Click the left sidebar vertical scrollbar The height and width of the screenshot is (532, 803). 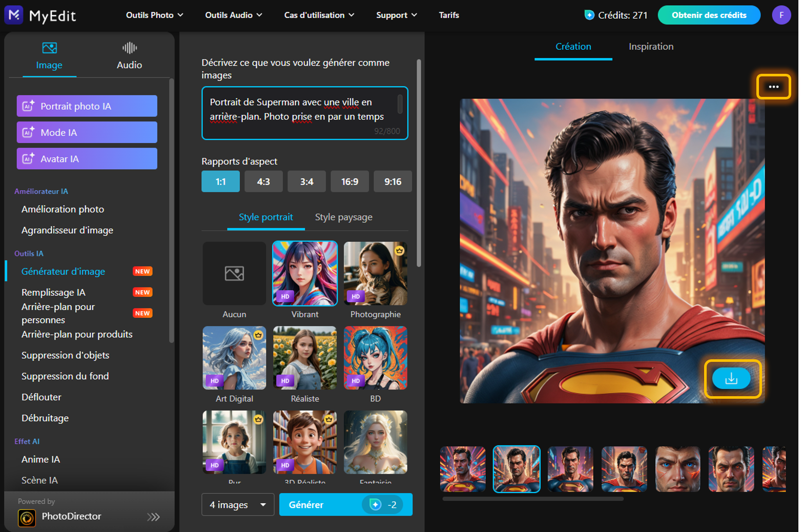pos(172,210)
